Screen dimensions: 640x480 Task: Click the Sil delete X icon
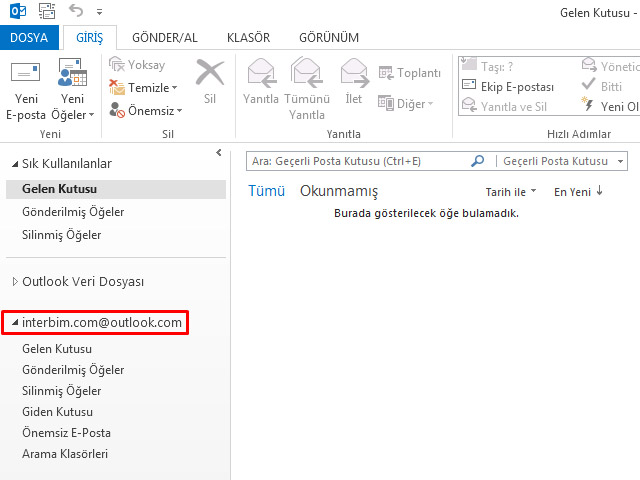coord(209,75)
